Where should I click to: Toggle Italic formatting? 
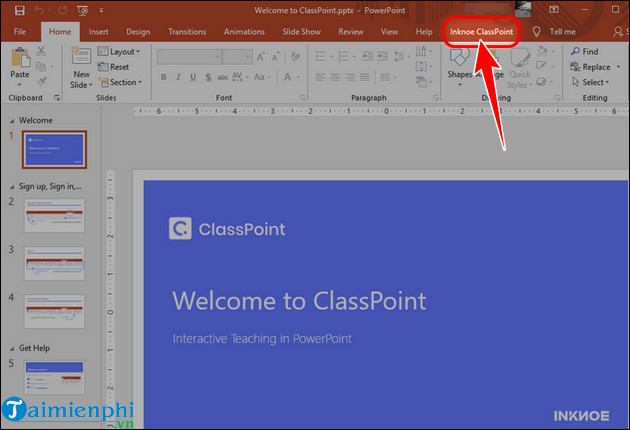coord(178,77)
